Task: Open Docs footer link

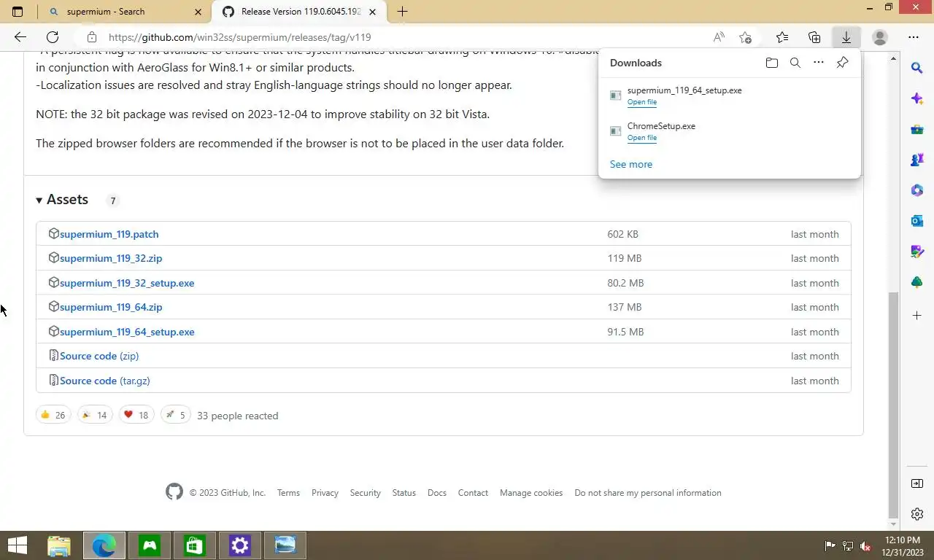Action: 437,493
